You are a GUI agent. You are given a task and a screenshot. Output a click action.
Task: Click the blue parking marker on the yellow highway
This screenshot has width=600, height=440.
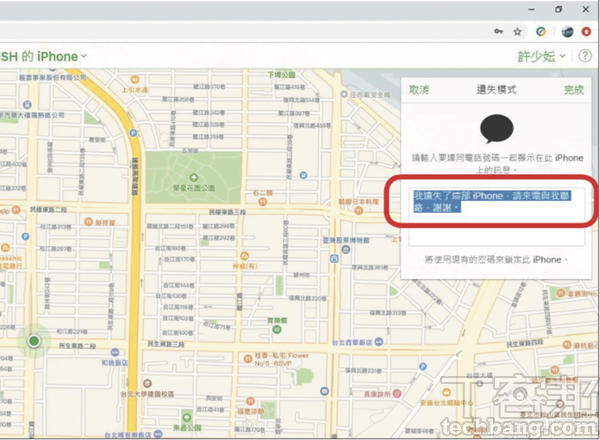coord(133,133)
